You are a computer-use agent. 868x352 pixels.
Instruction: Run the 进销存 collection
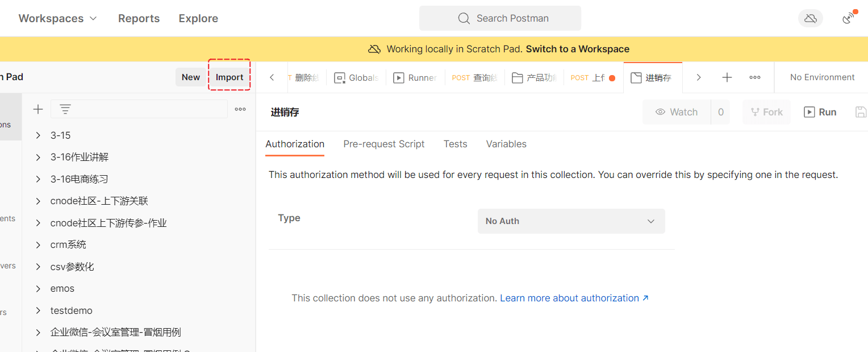[820, 112]
